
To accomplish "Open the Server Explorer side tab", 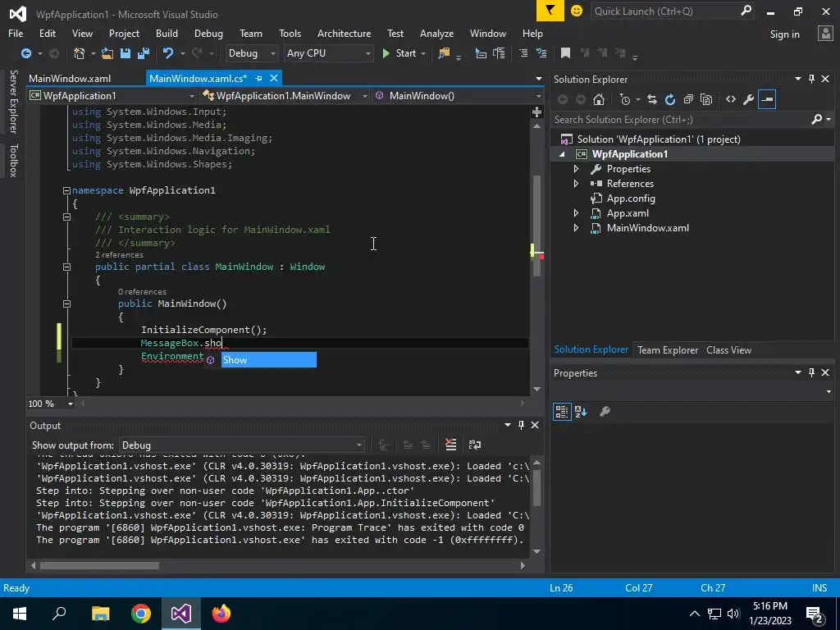I will [13, 101].
